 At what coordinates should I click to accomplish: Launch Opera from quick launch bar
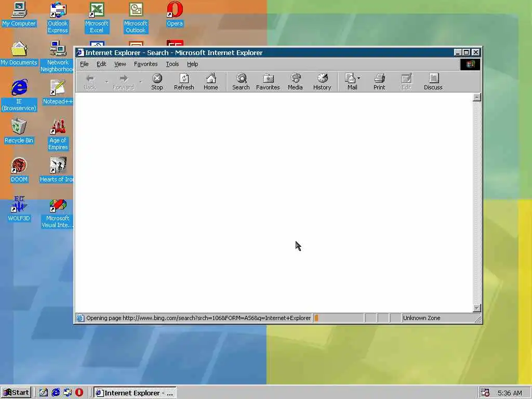click(x=79, y=393)
